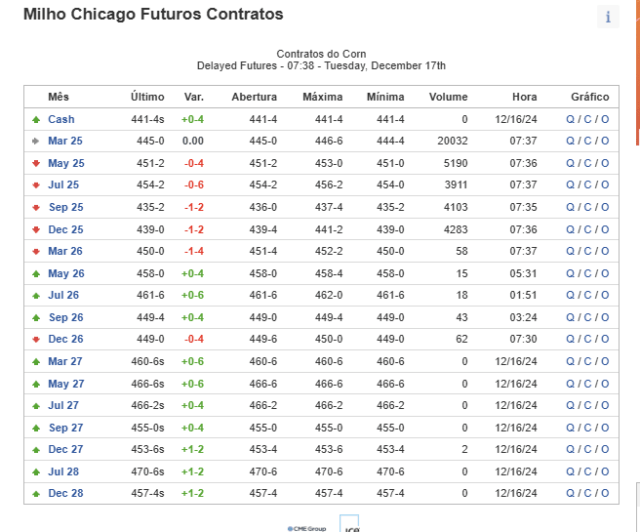This screenshot has width=640, height=532.
Task: Open the C chart link for Mar 25
Action: pyautogui.click(x=587, y=141)
